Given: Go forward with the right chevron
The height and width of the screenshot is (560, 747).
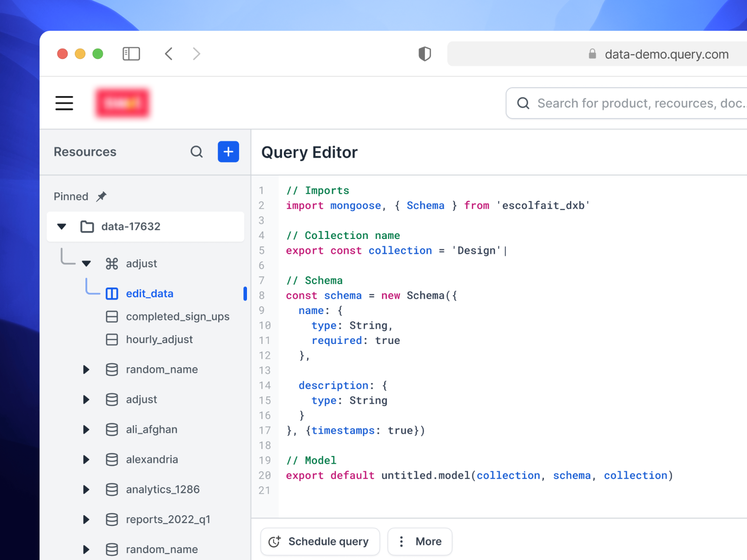Looking at the screenshot, I should click(x=197, y=54).
